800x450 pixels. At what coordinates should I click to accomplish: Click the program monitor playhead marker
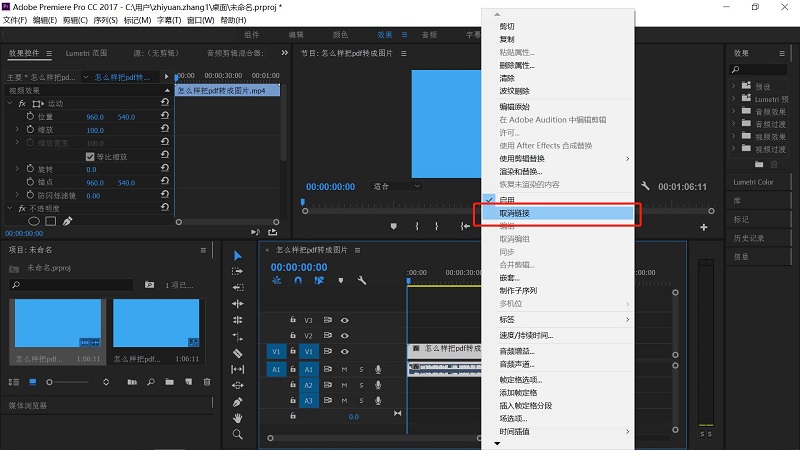coord(303,202)
